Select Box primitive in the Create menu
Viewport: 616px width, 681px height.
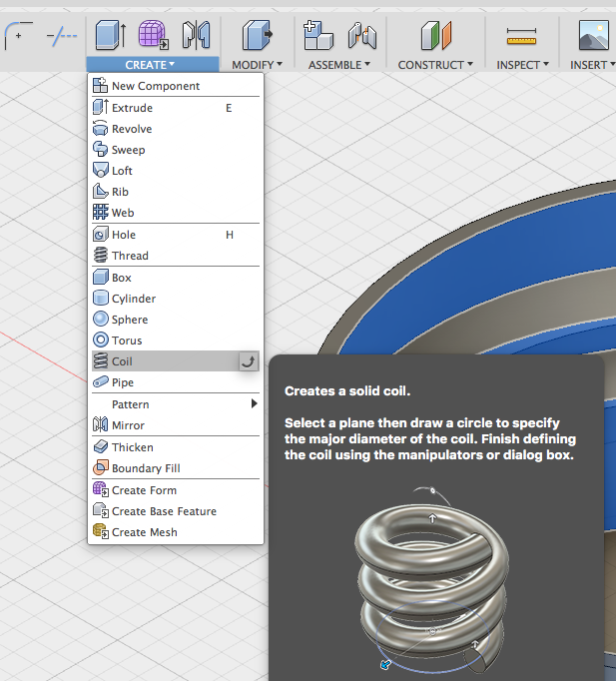pos(176,277)
